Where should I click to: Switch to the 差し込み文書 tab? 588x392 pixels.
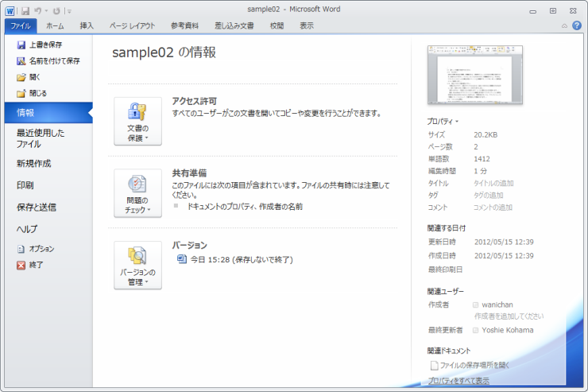234,26
